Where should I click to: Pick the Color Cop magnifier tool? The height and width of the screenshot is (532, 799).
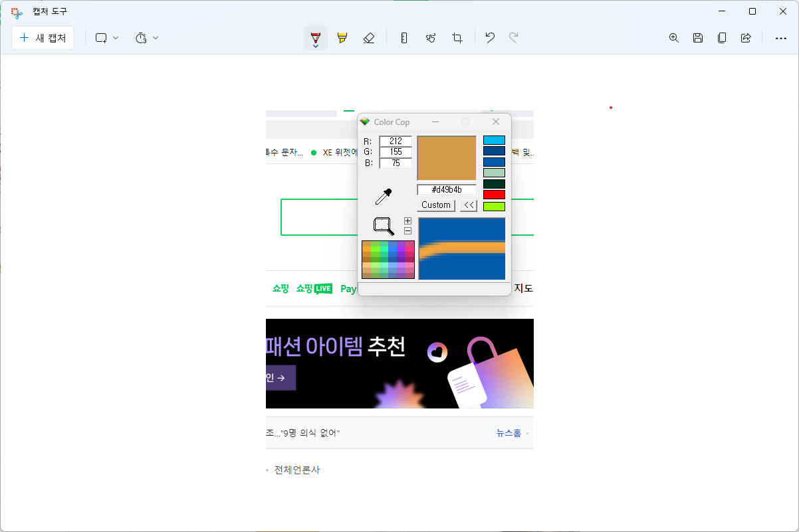pos(384,226)
